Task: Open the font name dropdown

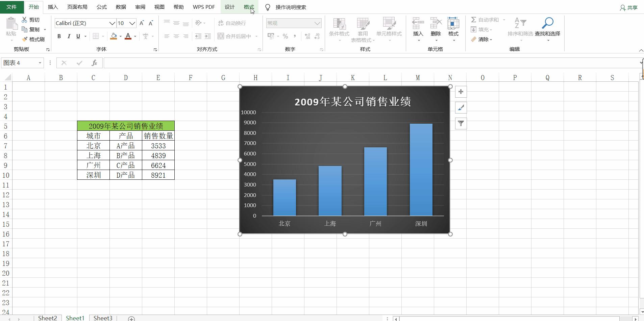Action: [113, 23]
